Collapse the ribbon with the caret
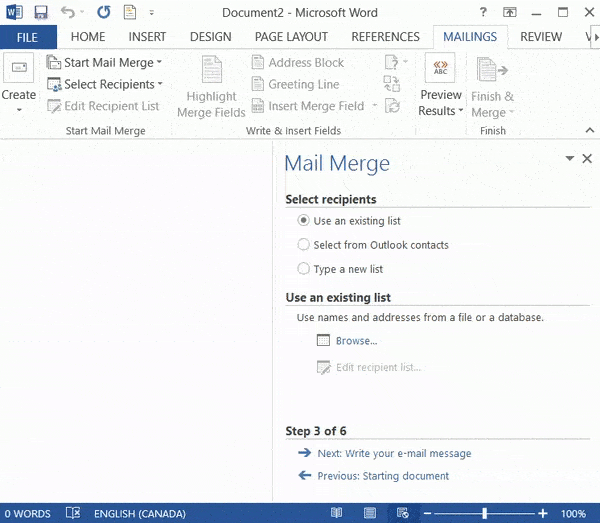This screenshot has width=600, height=523. [590, 130]
